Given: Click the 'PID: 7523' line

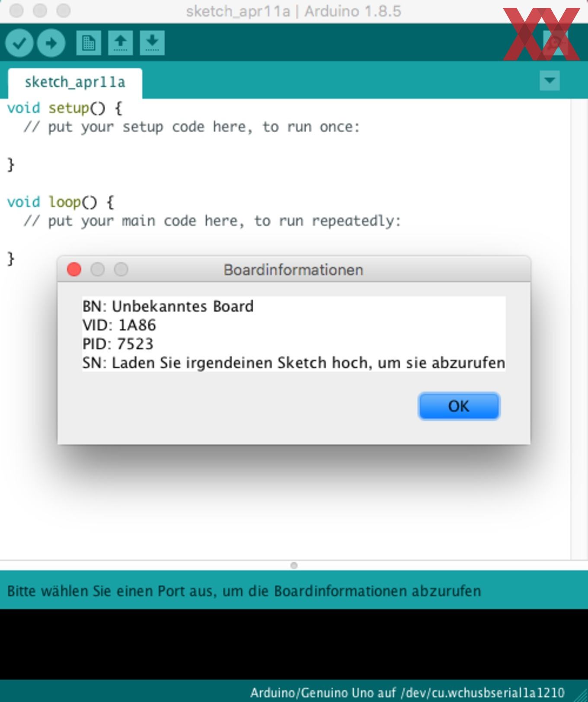Looking at the screenshot, I should 118,344.
